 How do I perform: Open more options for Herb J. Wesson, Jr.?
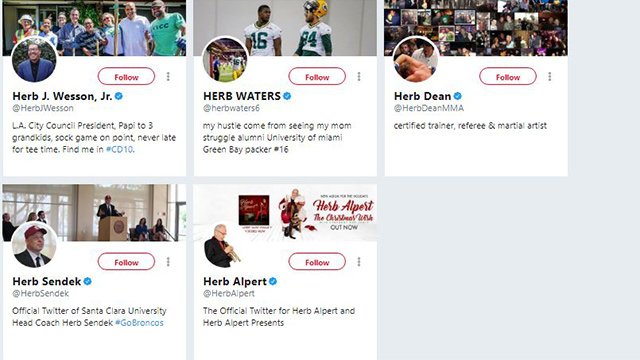pyautogui.click(x=168, y=76)
